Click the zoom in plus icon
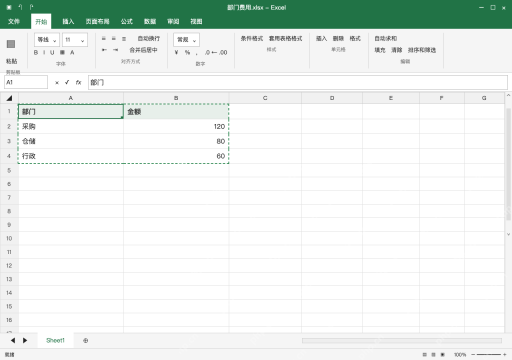This screenshot has width=512, height=360. pos(505,355)
